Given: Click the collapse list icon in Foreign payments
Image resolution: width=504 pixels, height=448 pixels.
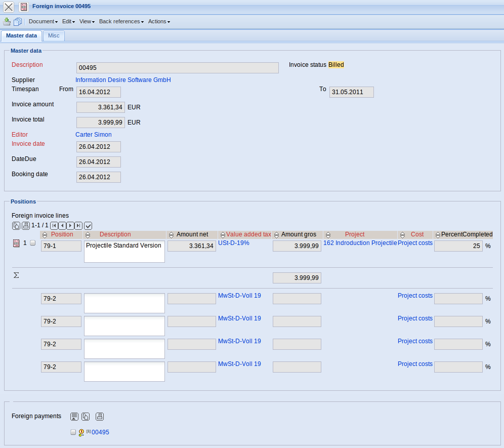Looking at the screenshot, I should point(74,417).
